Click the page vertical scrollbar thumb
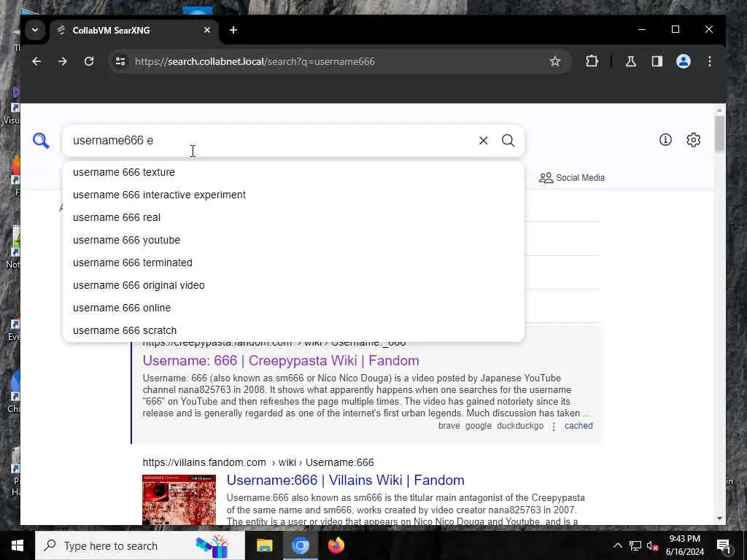Screen dimensions: 747x560 point(719,133)
